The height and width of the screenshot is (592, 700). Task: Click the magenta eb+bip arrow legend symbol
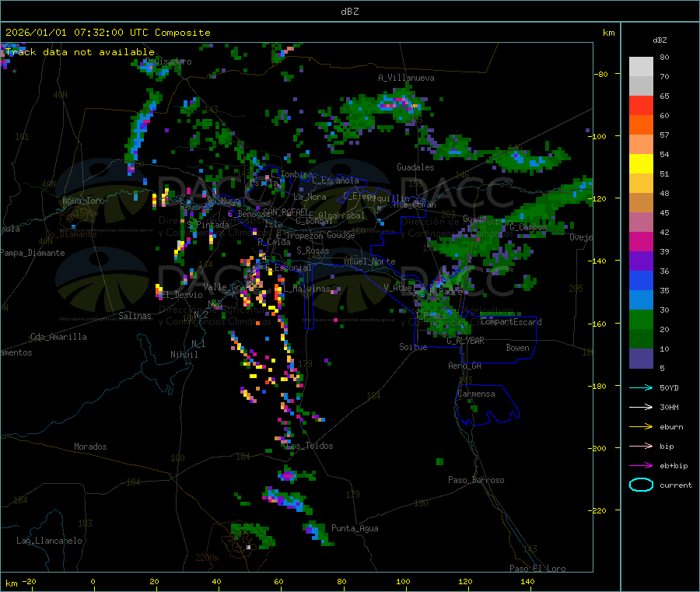[x=641, y=466]
